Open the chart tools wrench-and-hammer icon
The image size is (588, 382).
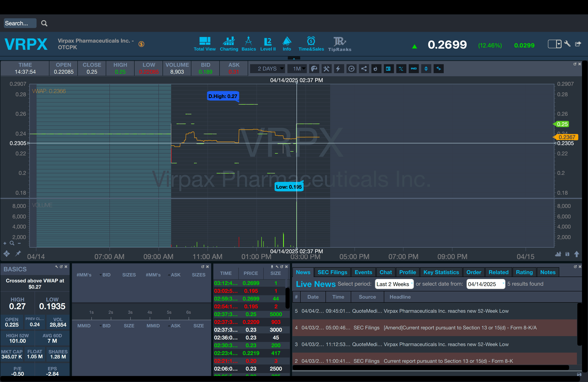326,69
